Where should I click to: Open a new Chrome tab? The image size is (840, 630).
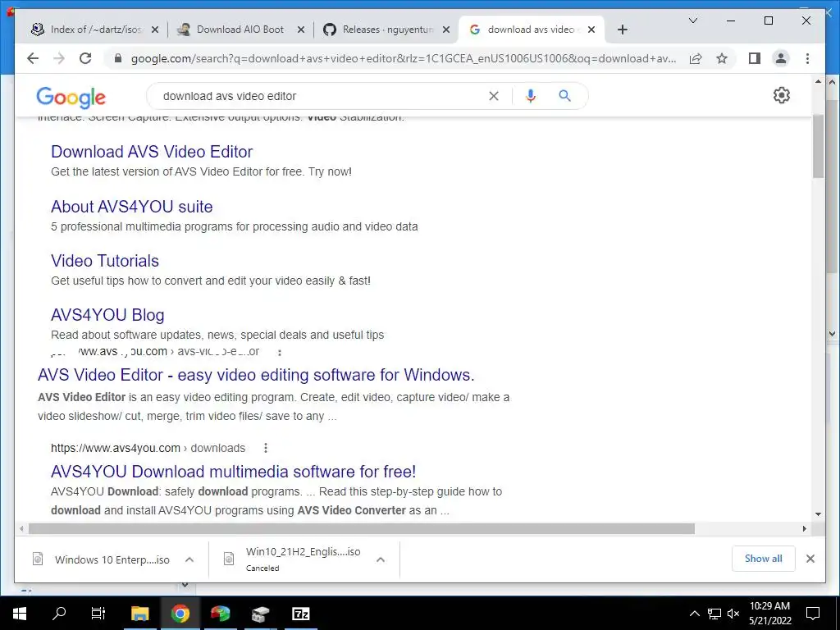point(622,30)
